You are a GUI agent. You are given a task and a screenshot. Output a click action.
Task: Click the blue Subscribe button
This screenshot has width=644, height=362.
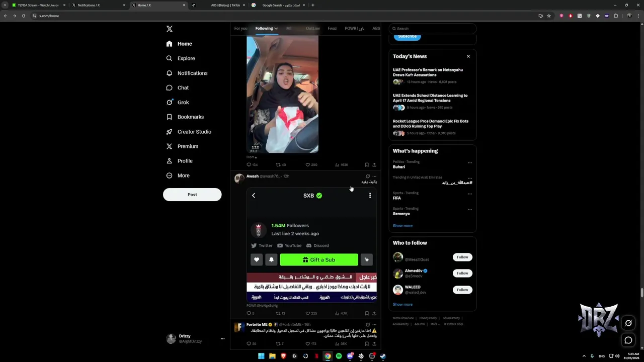click(x=407, y=37)
